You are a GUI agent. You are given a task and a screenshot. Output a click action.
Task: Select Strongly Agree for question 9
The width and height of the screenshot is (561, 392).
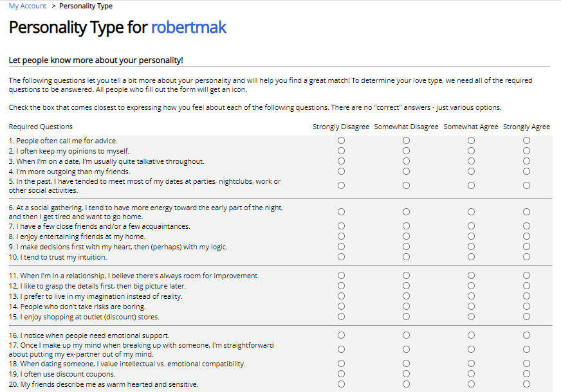(x=526, y=247)
